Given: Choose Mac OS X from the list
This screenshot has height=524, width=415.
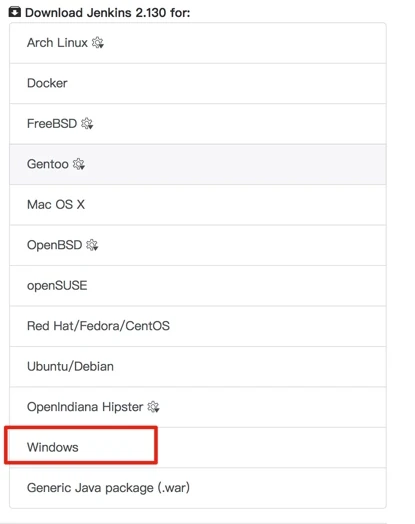Looking at the screenshot, I should click(x=198, y=205).
